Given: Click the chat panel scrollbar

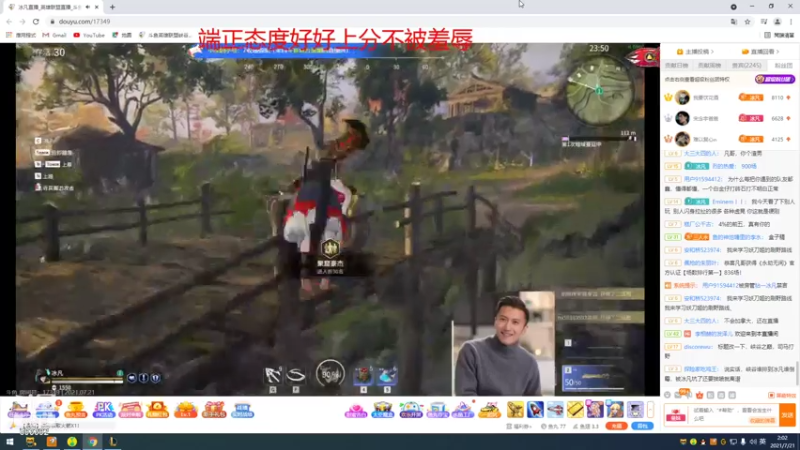Looking at the screenshot, I should click(797, 372).
